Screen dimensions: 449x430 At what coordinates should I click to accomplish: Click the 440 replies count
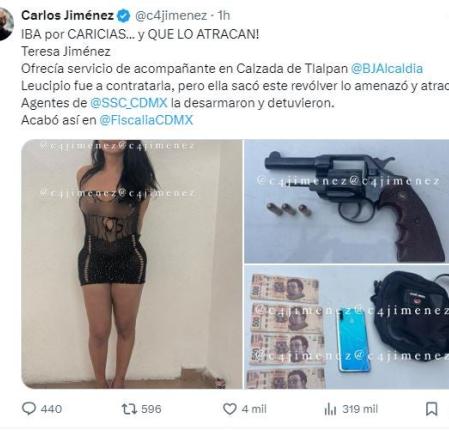[51, 409]
